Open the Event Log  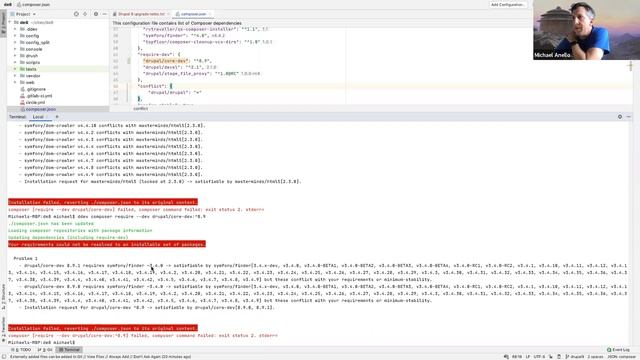click(618, 350)
